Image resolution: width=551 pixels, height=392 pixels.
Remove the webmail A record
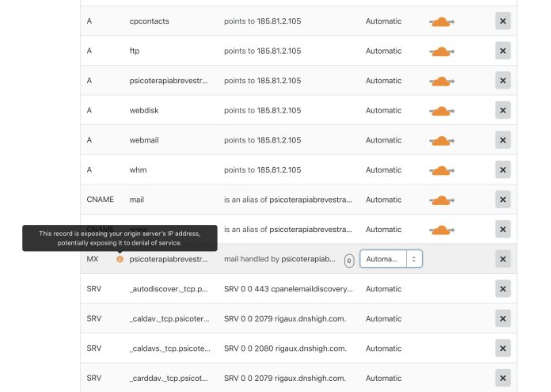coord(503,140)
